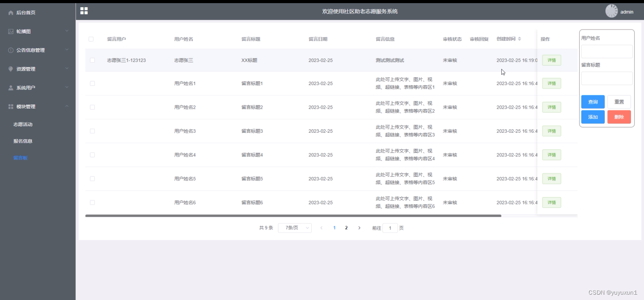Click the 测试测试测试 message cell
644x300 pixels.
pyautogui.click(x=390, y=60)
